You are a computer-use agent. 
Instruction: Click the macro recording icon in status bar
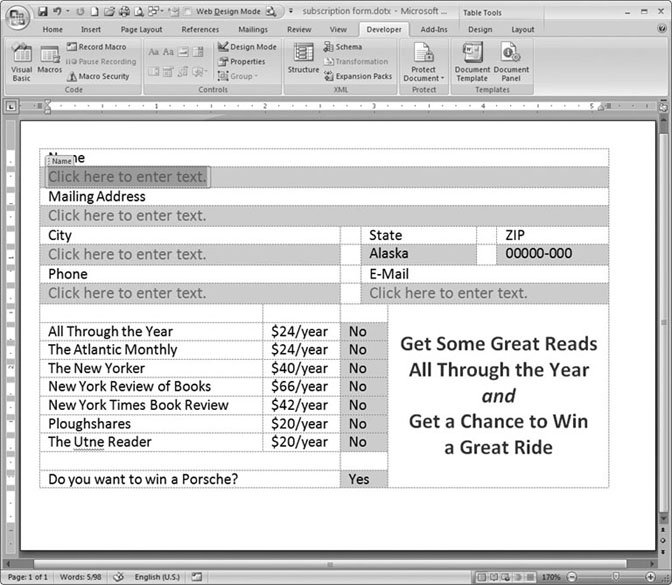[197, 577]
